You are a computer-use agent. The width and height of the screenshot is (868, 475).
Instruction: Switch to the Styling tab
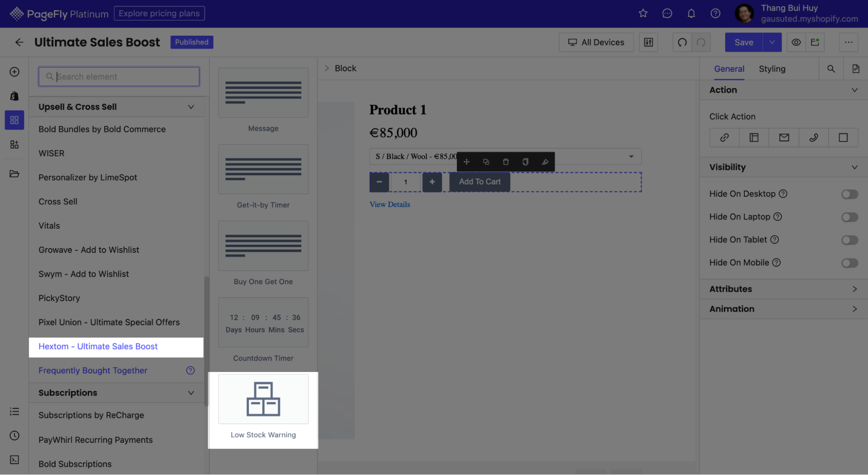(x=772, y=69)
